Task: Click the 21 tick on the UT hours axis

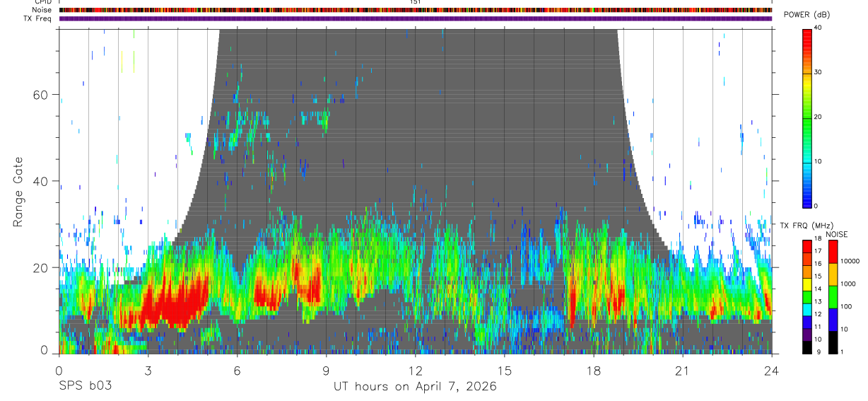Action: 683,371
